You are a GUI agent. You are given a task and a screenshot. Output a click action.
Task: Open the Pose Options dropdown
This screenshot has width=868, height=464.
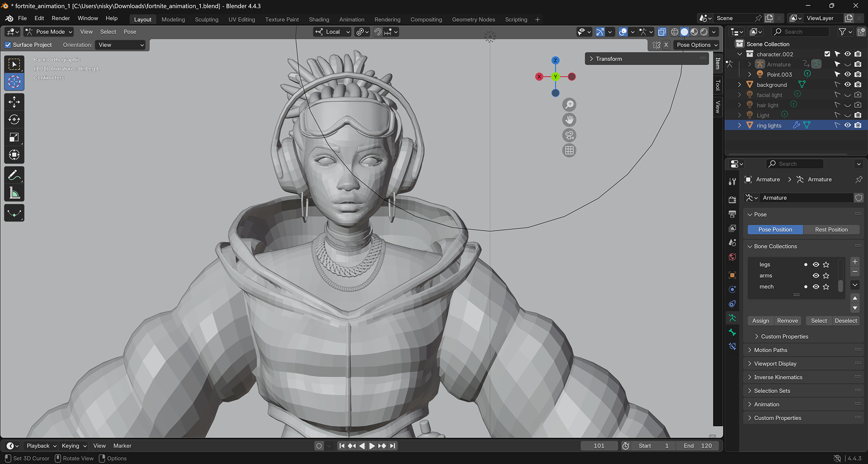(x=697, y=45)
